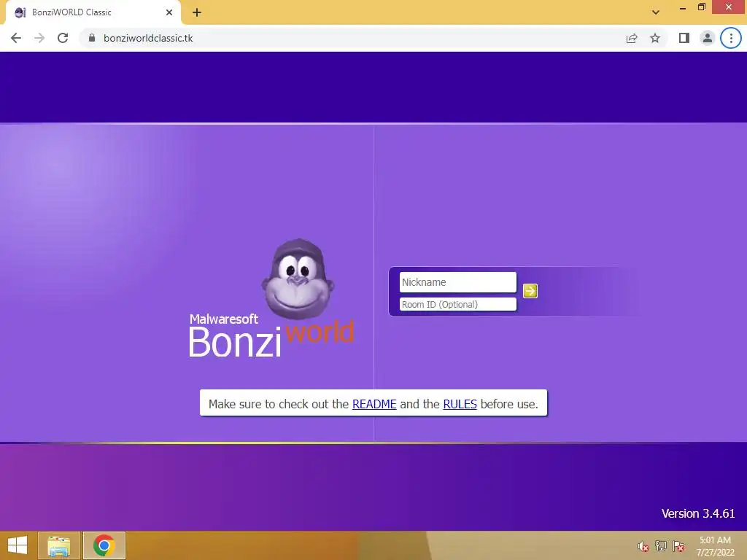The width and height of the screenshot is (747, 560).
Task: Expand the tab search chevron
Action: tap(656, 12)
